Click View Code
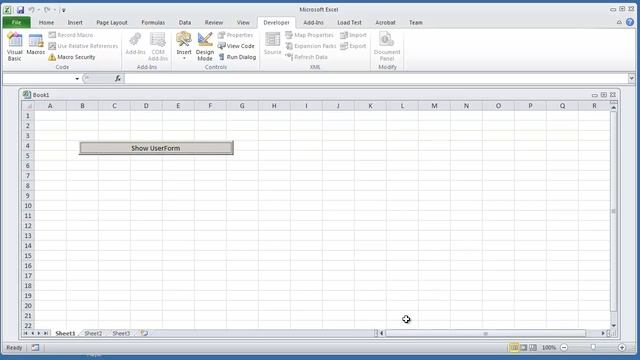Image resolution: width=640 pixels, height=360 pixels. click(x=236, y=46)
